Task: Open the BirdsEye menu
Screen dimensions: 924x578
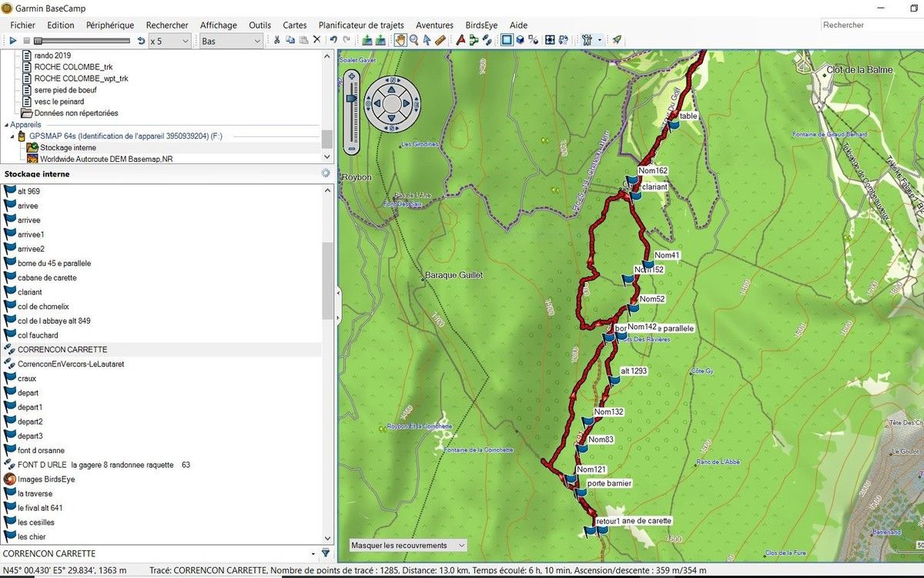Action: coord(481,25)
